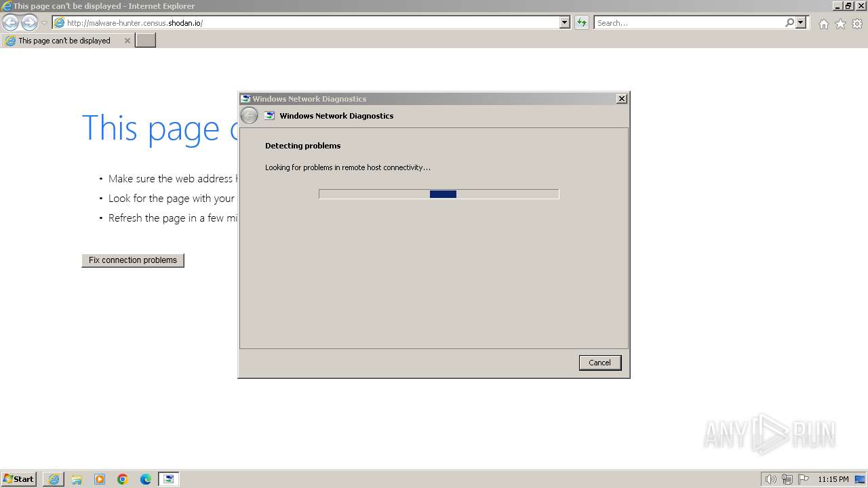Click the 'Refresh the page in a few' bullet text
The image size is (868, 488).
173,218
